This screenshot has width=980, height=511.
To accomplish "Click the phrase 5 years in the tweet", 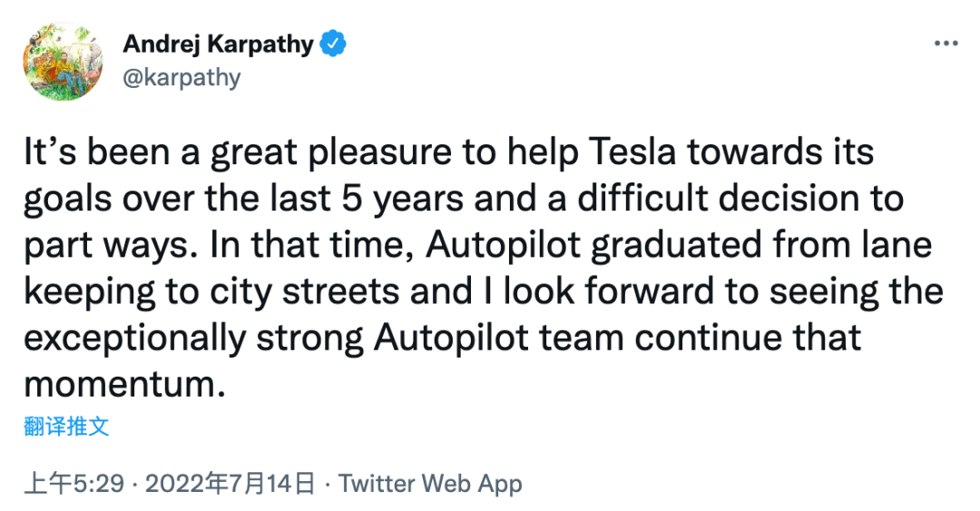I will (403, 199).
